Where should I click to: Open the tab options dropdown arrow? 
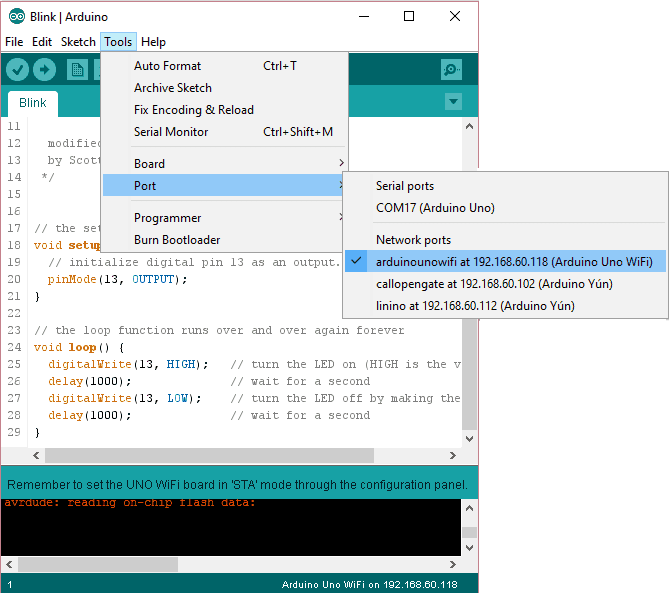[x=453, y=102]
